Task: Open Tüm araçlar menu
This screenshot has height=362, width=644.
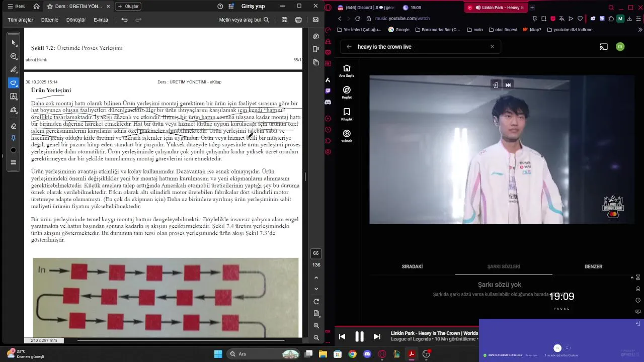Action: tap(21, 20)
